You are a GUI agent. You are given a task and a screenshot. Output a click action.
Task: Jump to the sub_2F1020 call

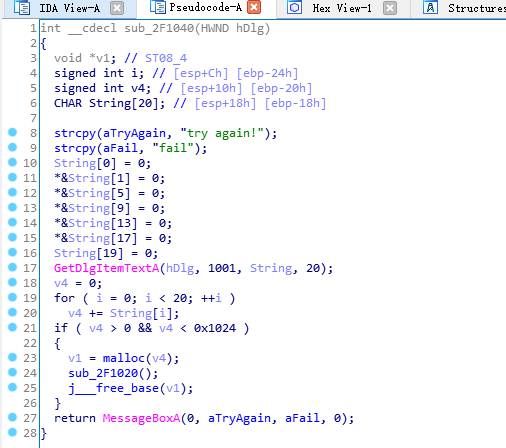pyautogui.click(x=103, y=373)
